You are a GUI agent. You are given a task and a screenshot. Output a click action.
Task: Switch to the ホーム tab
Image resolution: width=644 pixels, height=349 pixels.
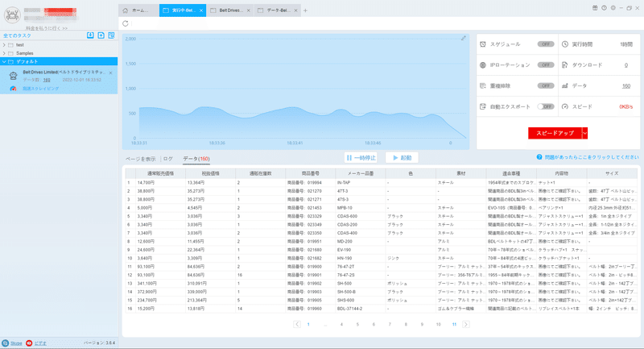click(x=138, y=10)
